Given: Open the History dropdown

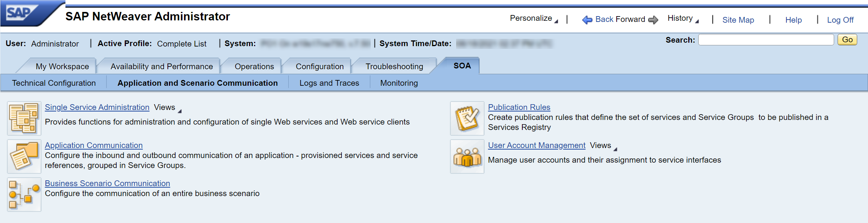Looking at the screenshot, I should click(683, 18).
